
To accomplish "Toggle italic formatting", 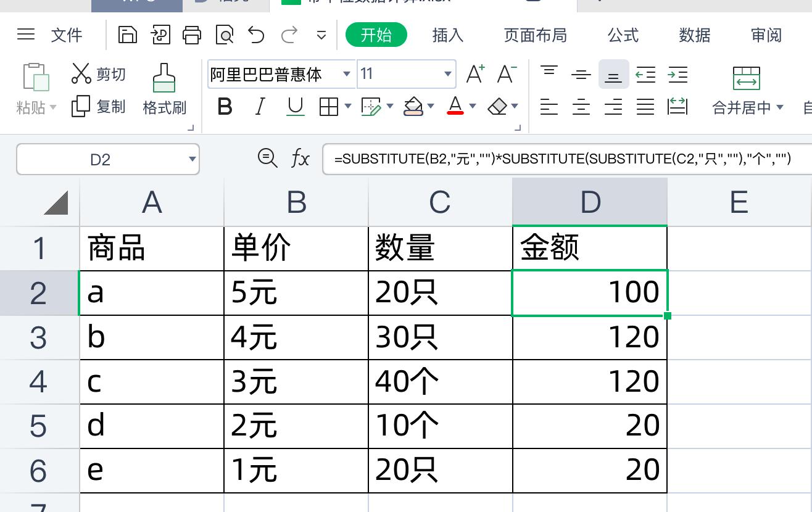I will point(260,106).
